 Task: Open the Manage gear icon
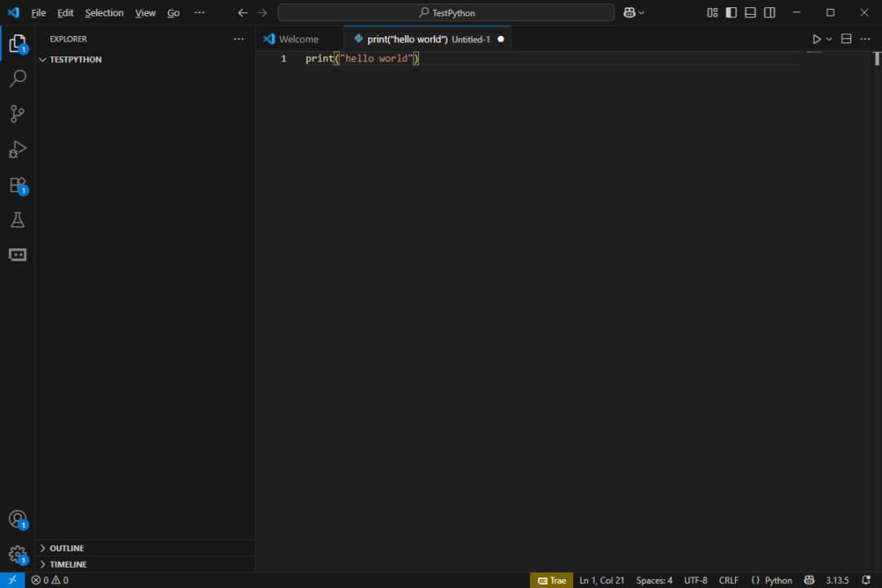click(x=17, y=555)
